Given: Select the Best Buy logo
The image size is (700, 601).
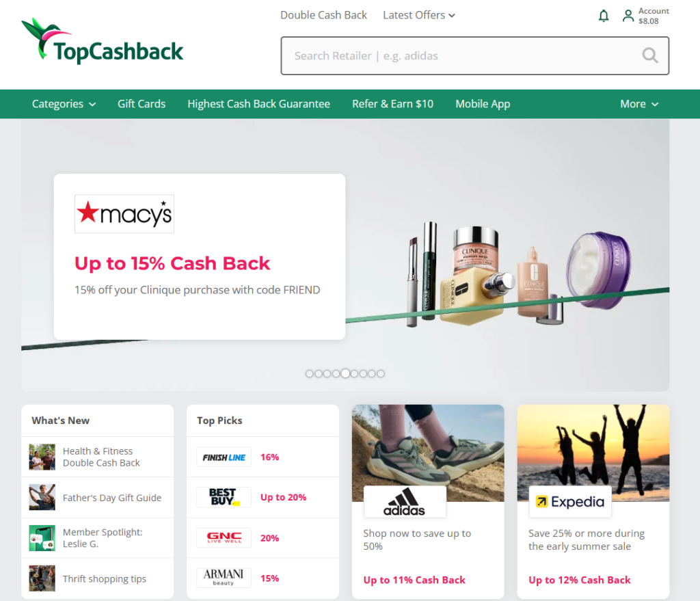Looking at the screenshot, I should 224,497.
